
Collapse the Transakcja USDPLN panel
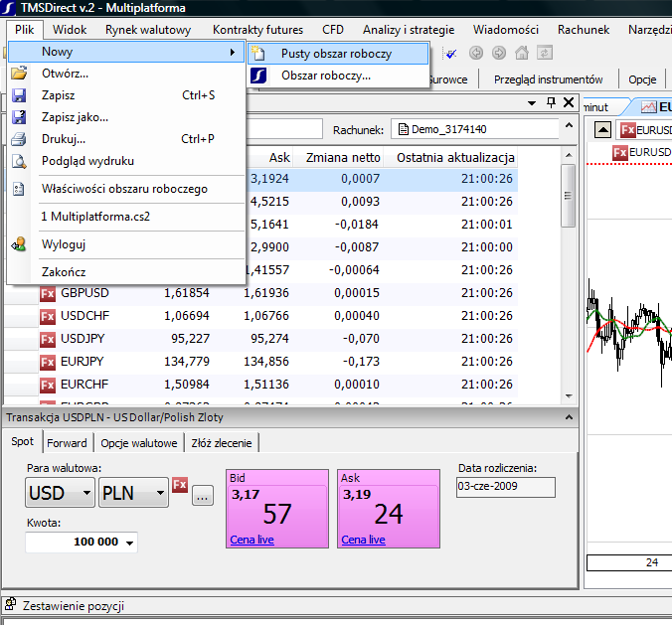click(569, 416)
